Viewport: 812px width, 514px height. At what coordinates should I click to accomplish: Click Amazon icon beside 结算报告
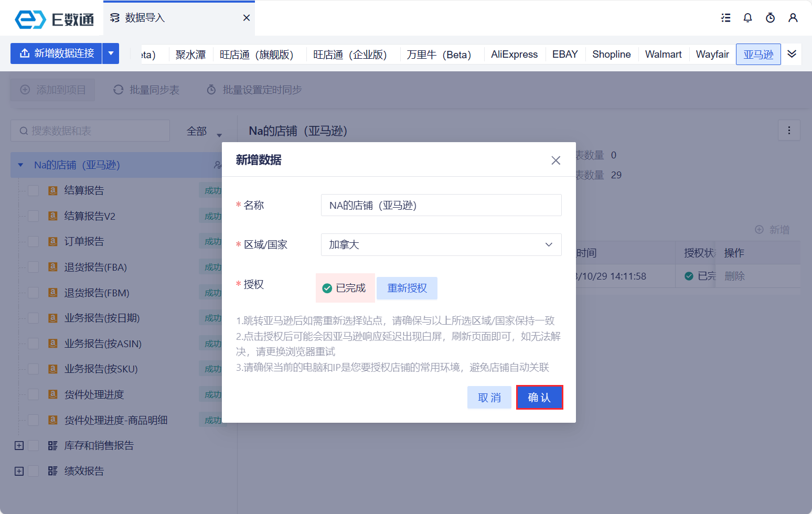[52, 190]
